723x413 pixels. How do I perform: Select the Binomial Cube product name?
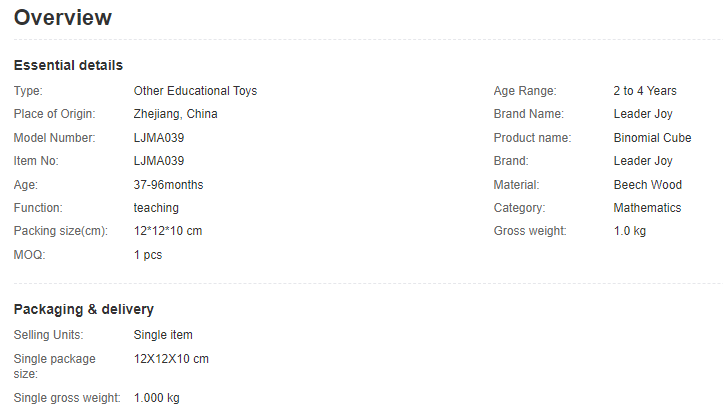pyautogui.click(x=652, y=138)
